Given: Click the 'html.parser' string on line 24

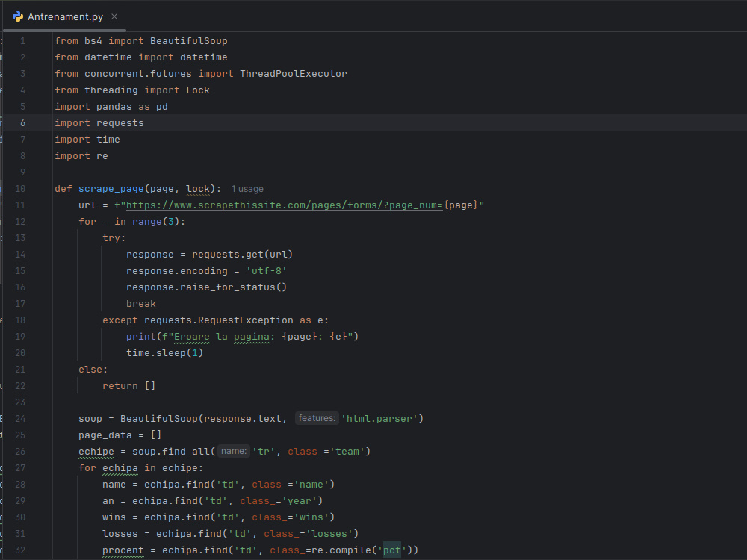Looking at the screenshot, I should (379, 419).
